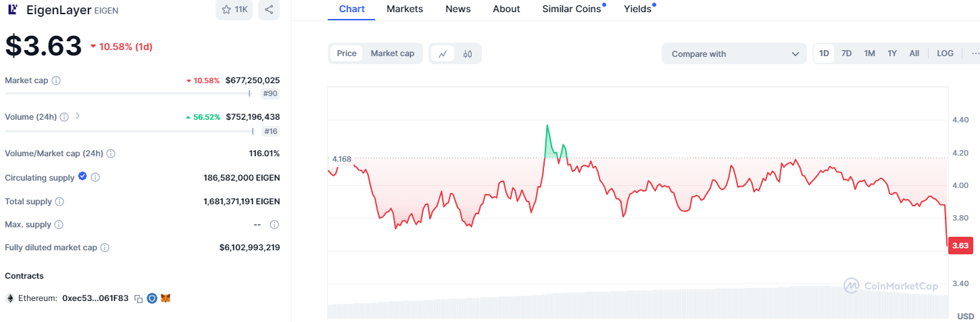980x322 pixels.
Task: Click the share icon button
Action: point(269,9)
